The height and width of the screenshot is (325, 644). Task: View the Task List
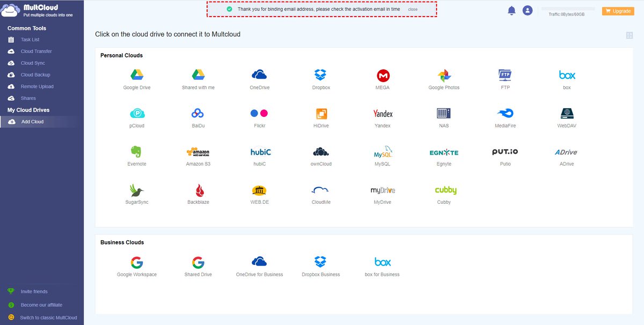point(31,39)
